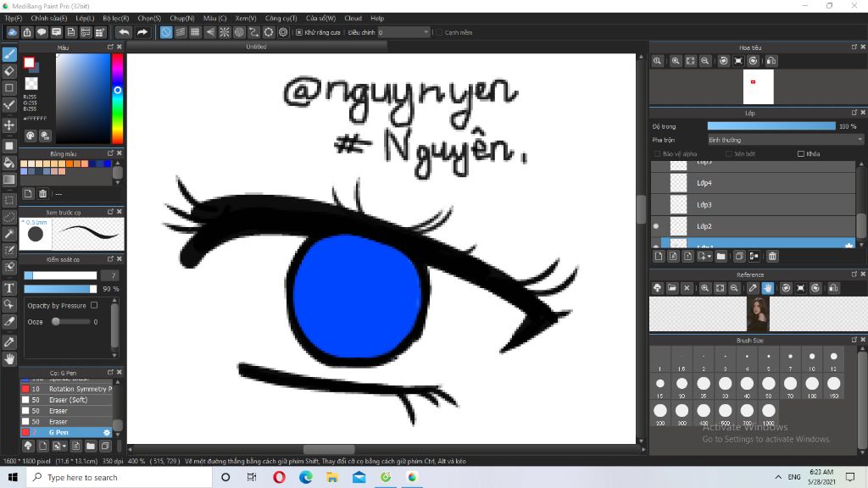Show hidden system tray icons
868x488 pixels.
click(x=778, y=477)
